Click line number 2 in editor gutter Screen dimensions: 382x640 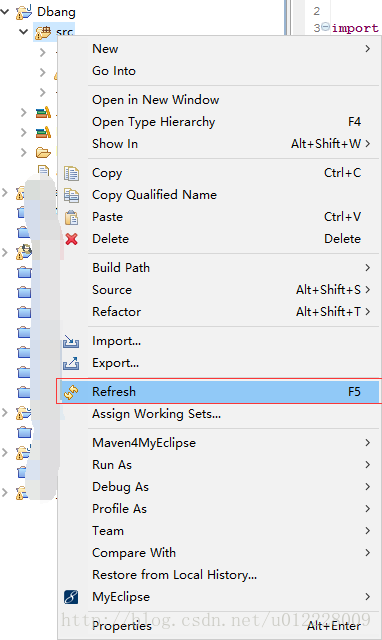point(317,11)
